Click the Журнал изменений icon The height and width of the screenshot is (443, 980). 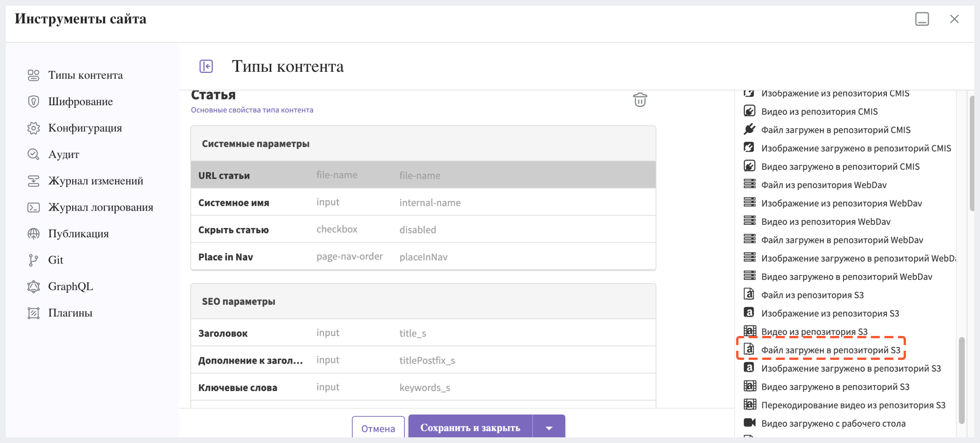33,181
